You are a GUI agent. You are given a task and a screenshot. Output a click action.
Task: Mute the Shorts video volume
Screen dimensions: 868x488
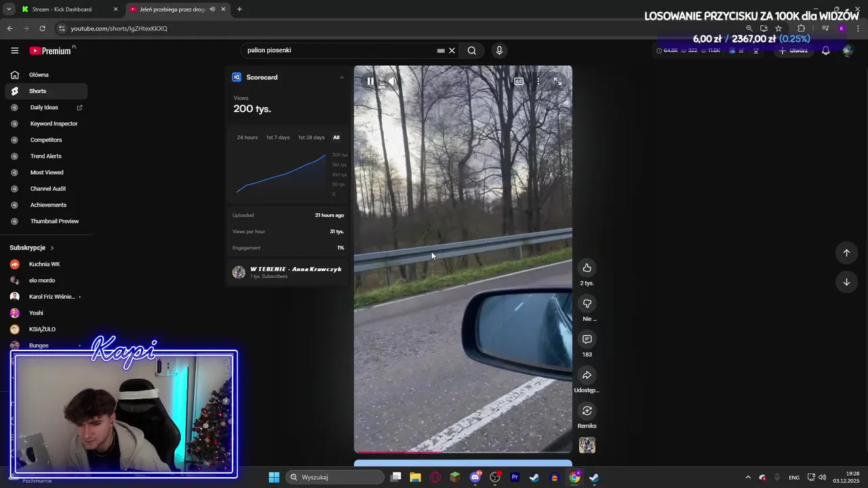tap(392, 81)
